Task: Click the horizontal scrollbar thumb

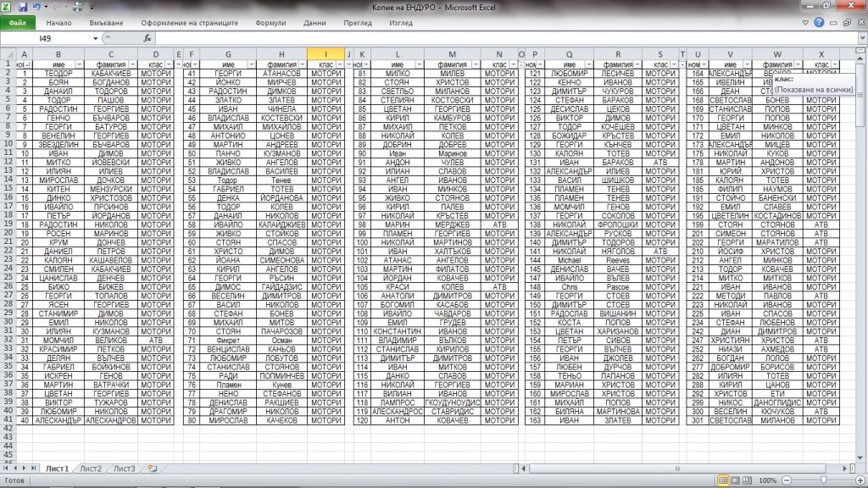Action: click(x=676, y=468)
